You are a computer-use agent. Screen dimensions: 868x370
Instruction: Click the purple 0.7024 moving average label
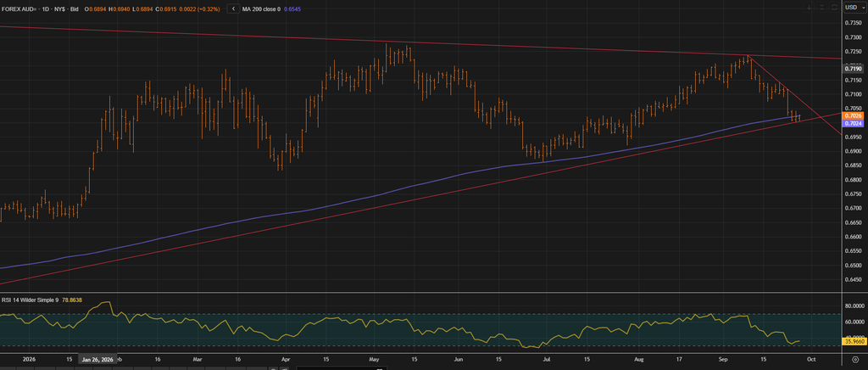tap(851, 123)
